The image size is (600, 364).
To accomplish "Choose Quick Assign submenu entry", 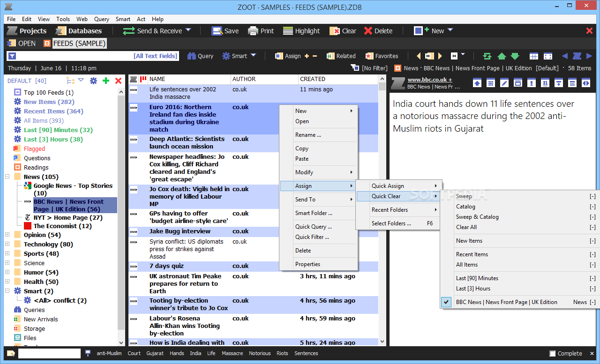I will [399, 186].
